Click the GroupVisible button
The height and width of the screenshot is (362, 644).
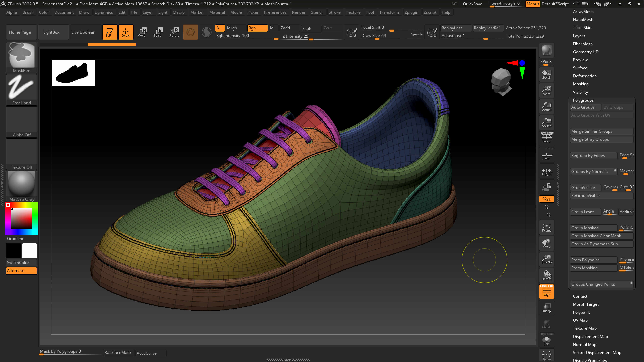coord(585,188)
